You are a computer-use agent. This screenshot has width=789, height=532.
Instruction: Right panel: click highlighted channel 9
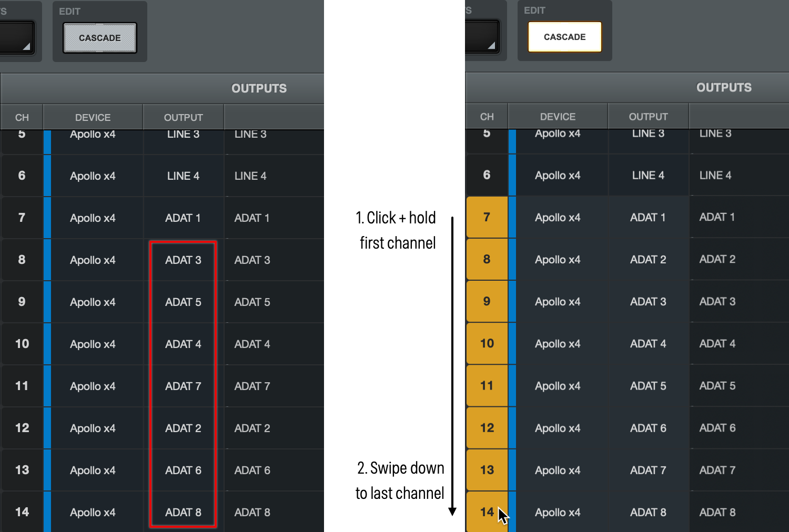pyautogui.click(x=487, y=301)
